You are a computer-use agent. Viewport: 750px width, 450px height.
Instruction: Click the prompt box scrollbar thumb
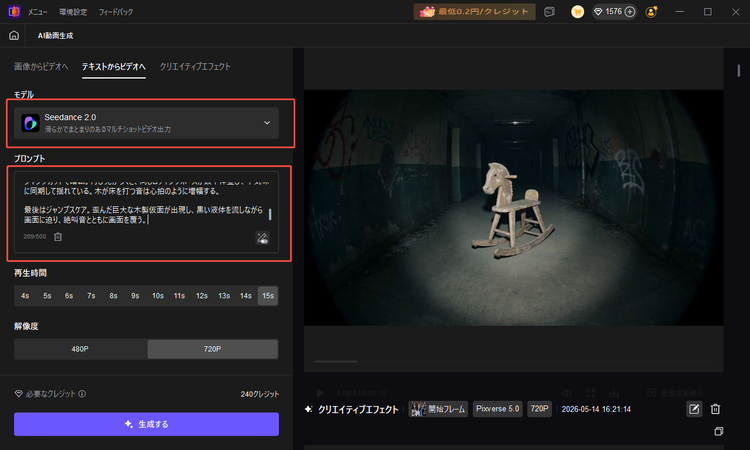[270, 214]
